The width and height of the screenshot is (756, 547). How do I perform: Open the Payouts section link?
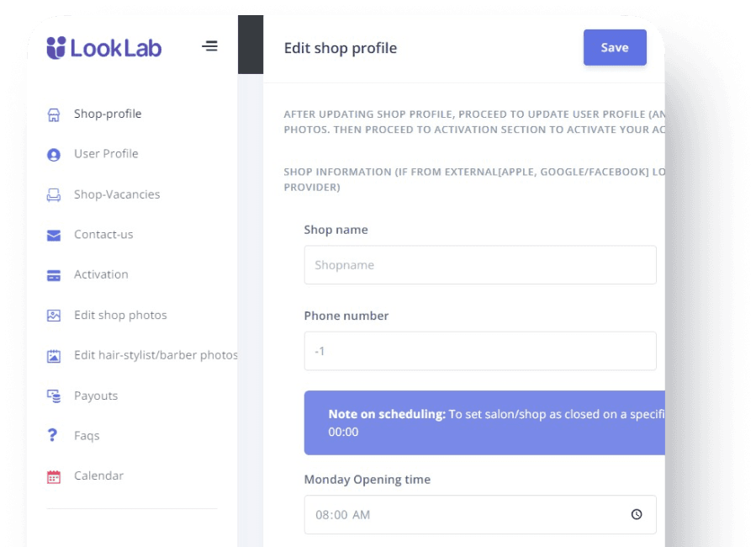tap(96, 396)
